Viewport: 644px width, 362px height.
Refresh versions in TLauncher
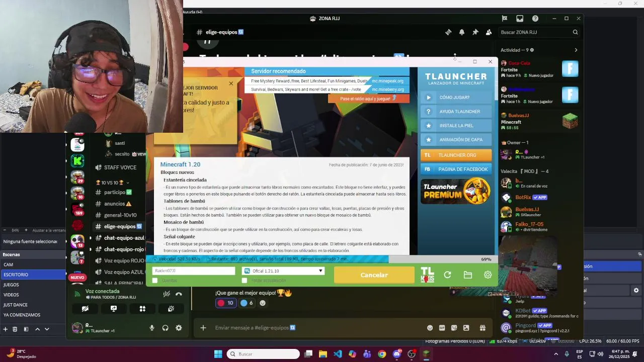(x=447, y=275)
